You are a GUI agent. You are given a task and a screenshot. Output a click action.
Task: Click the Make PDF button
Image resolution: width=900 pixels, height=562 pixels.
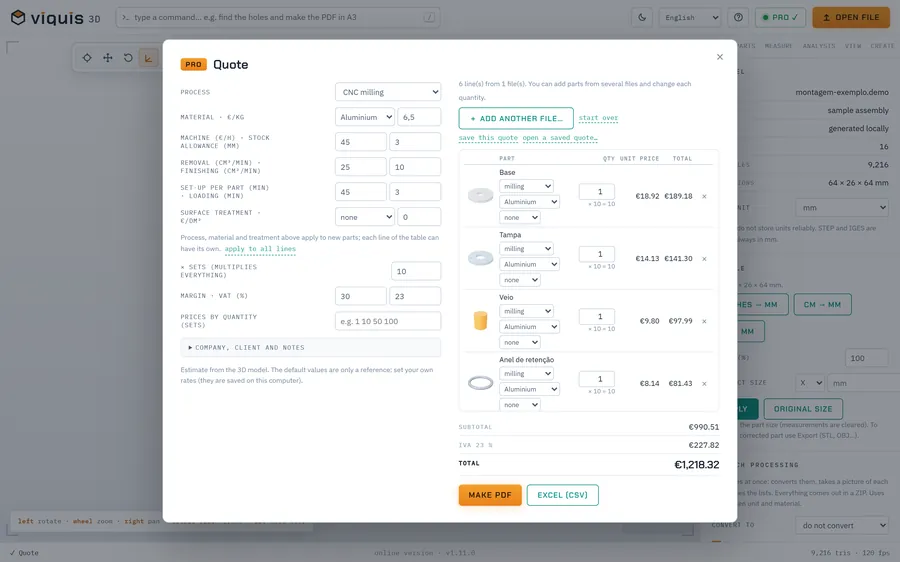click(490, 495)
